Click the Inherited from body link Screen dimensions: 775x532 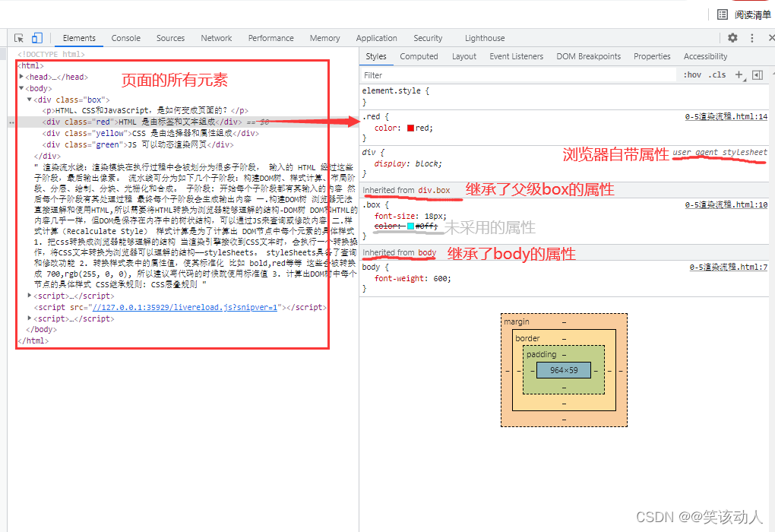coord(427,252)
